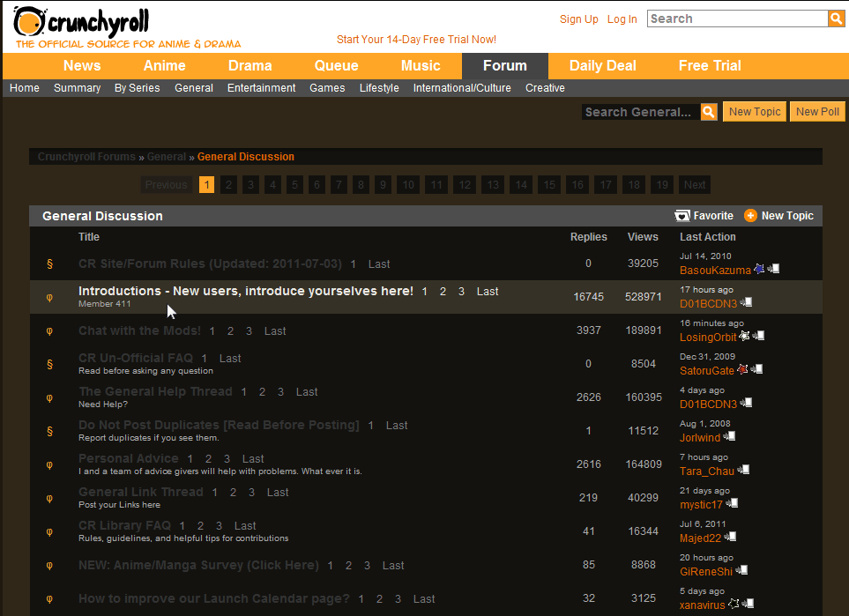The image size is (849, 616).
Task: Click Start Your 14-Day Free Trial link
Action: [416, 40]
